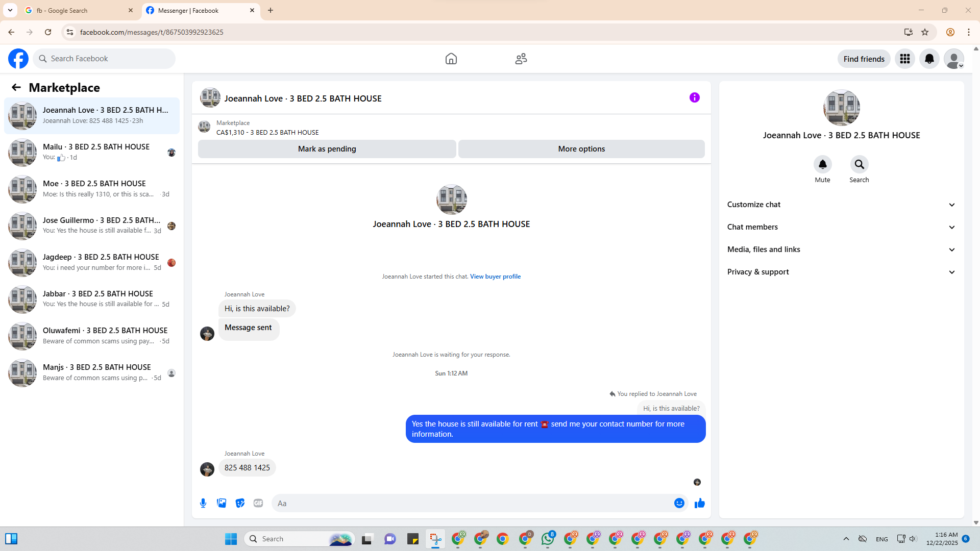Screen dimensions: 980x551
Task: Go back from Marketplace with arrow
Action: [x=16, y=88]
